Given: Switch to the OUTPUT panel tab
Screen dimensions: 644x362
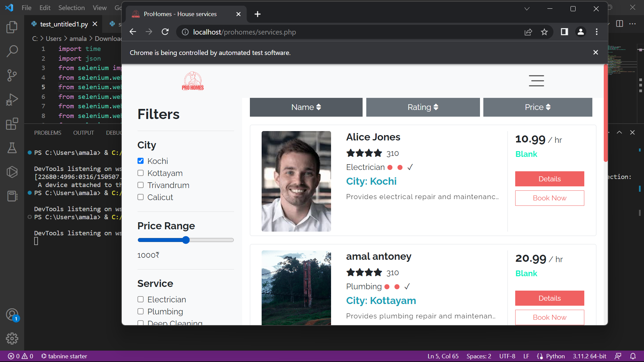Looking at the screenshot, I should [84, 133].
